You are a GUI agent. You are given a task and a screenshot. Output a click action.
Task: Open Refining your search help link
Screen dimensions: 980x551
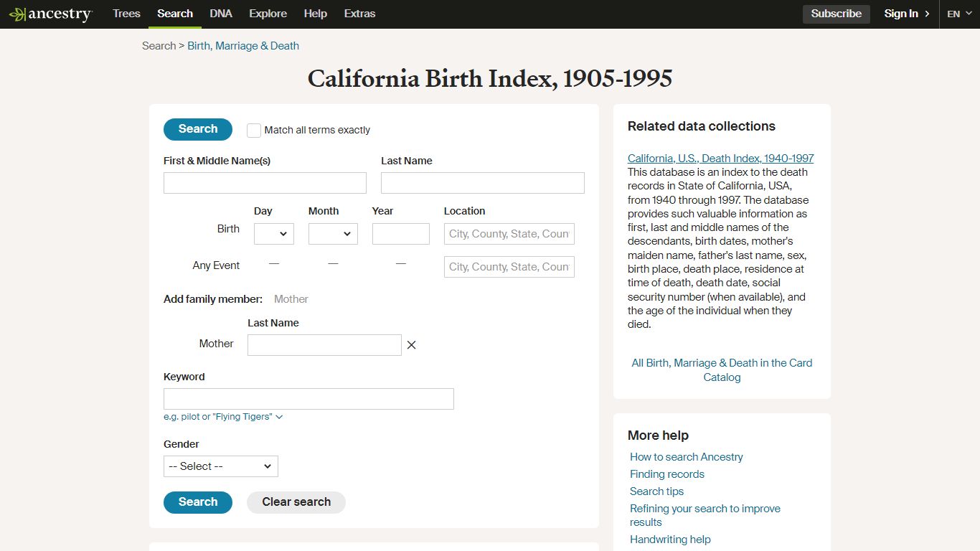pyautogui.click(x=705, y=515)
